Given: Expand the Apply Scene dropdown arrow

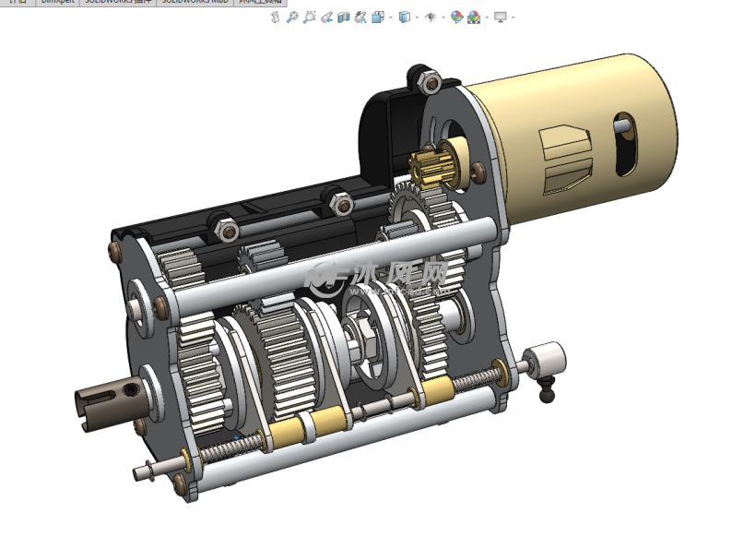Looking at the screenshot, I should click(487, 18).
